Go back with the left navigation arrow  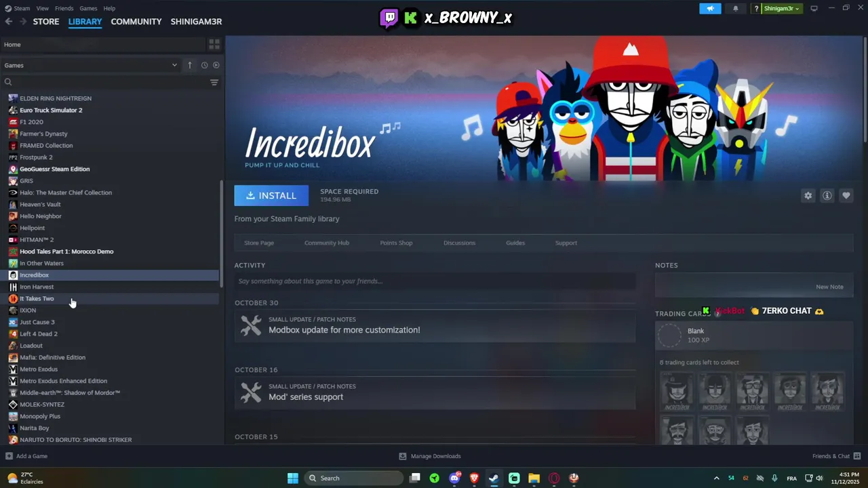[9, 22]
